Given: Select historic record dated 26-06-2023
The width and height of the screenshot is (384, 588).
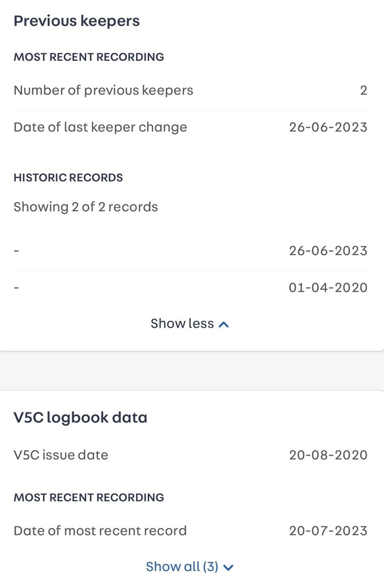Looking at the screenshot, I should [190, 251].
